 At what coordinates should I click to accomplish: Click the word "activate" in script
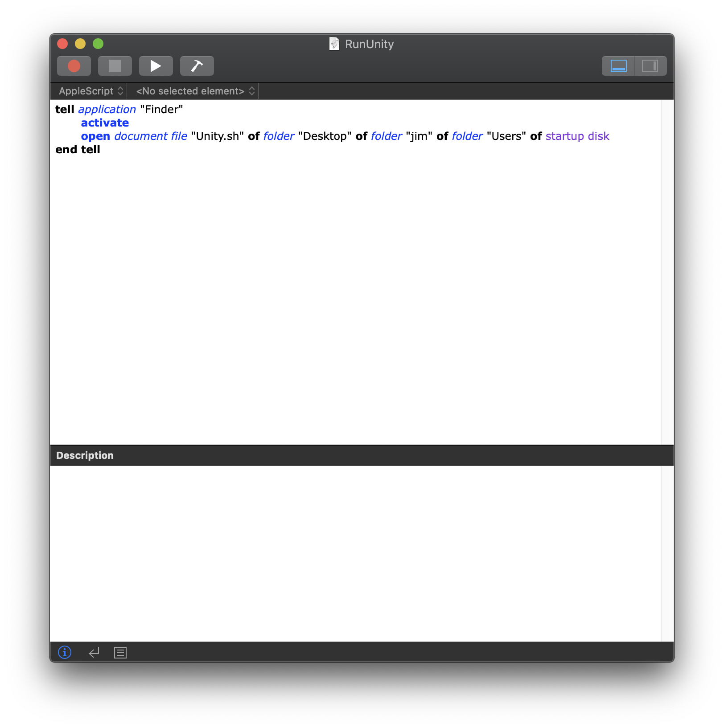(x=105, y=123)
